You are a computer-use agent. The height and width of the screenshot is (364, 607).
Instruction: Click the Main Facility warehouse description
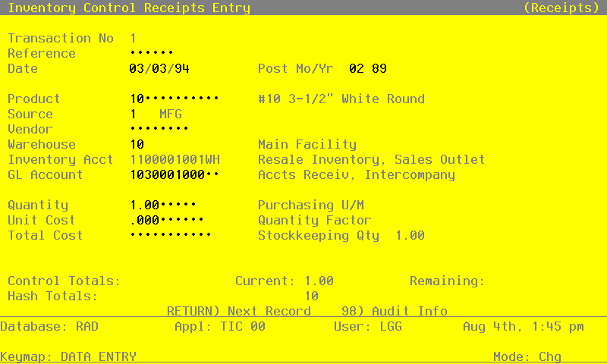[307, 144]
